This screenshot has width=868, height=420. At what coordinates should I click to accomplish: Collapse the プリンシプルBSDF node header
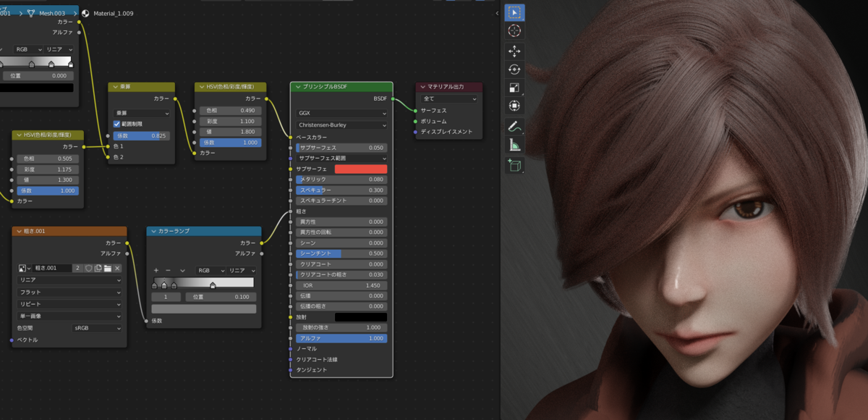click(295, 87)
